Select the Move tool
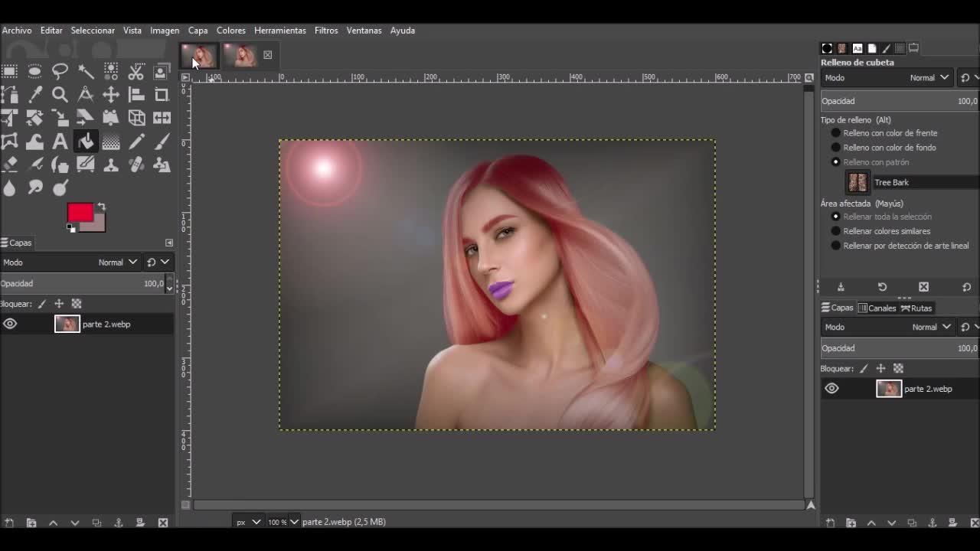 click(x=111, y=95)
